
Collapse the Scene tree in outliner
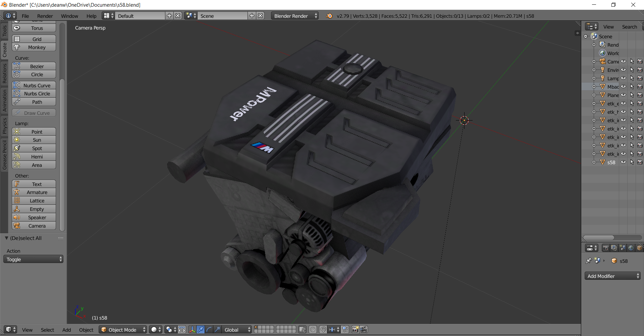pyautogui.click(x=586, y=36)
